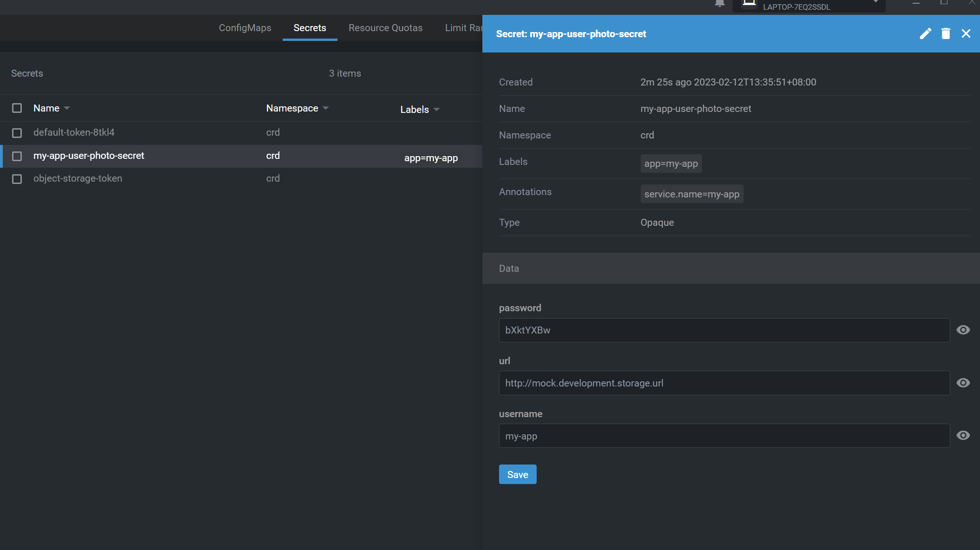The image size is (980, 550).
Task: Focus the username input field
Action: (x=724, y=436)
